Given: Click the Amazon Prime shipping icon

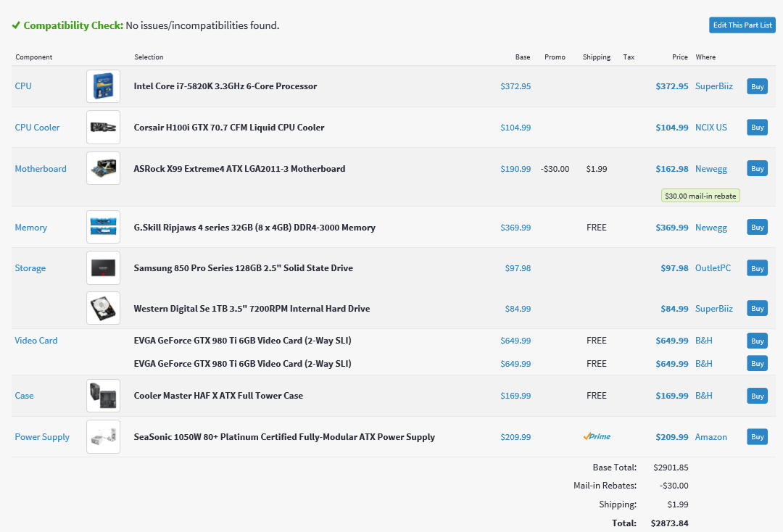Looking at the screenshot, I should click(x=597, y=437).
